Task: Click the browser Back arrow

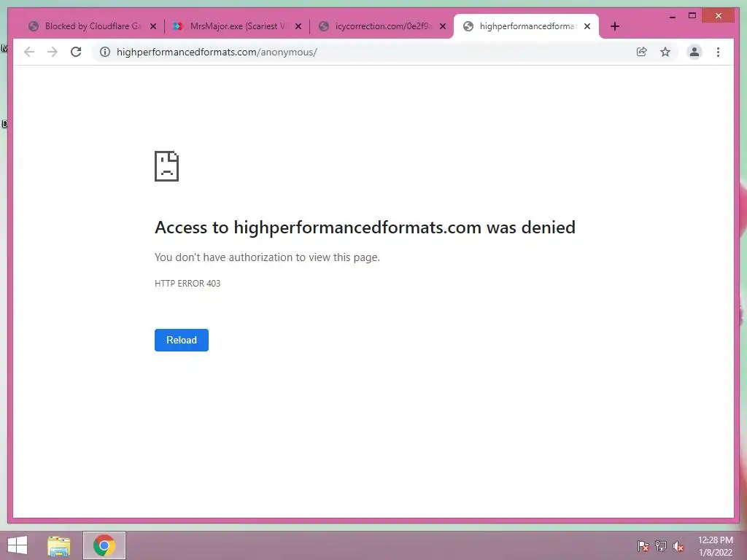Action: point(29,52)
